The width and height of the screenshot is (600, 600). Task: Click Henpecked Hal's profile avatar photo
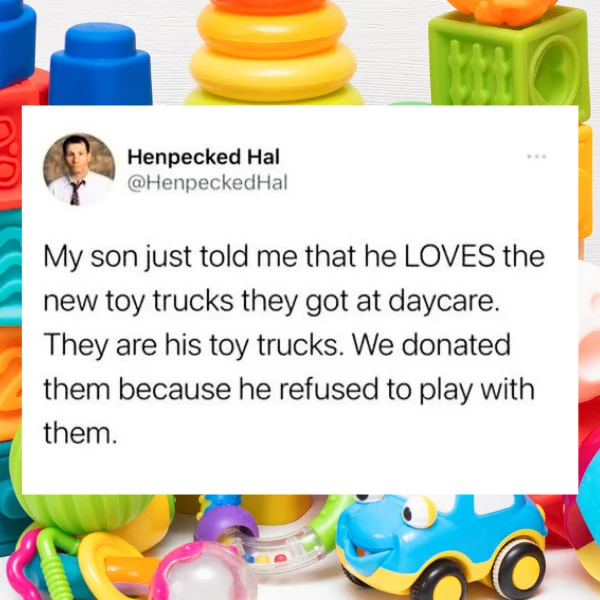(79, 170)
